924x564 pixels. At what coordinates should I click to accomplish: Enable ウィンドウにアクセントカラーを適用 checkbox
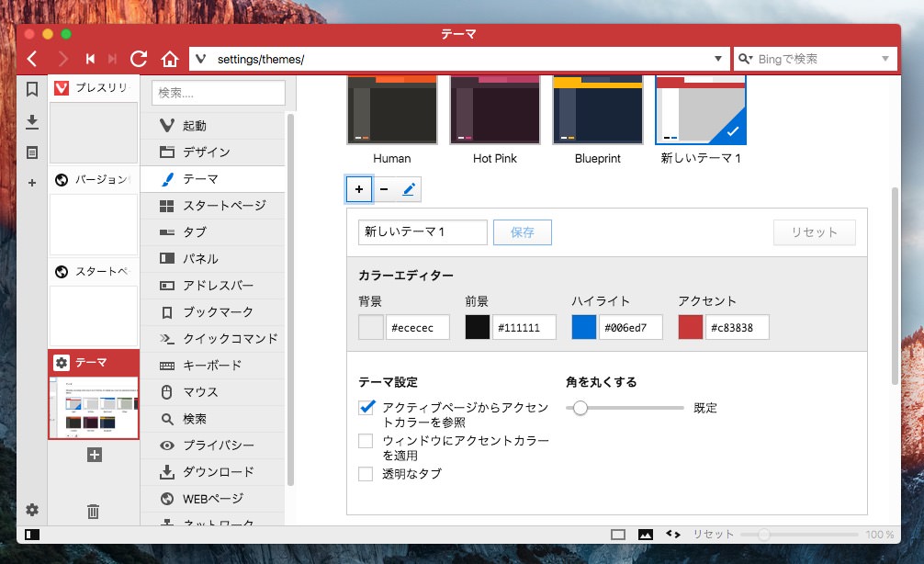click(366, 441)
